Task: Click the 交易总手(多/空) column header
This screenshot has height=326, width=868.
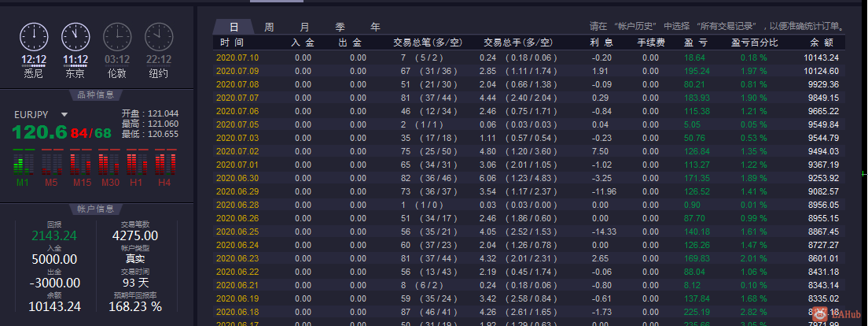Action: (518, 43)
